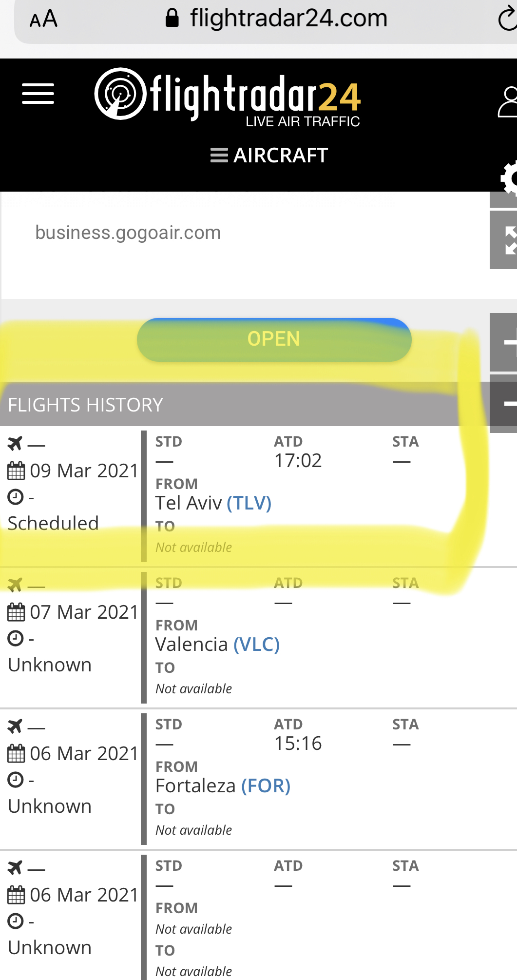The height and width of the screenshot is (980, 517).
Task: Tap the browser reload icon
Action: pos(507,20)
